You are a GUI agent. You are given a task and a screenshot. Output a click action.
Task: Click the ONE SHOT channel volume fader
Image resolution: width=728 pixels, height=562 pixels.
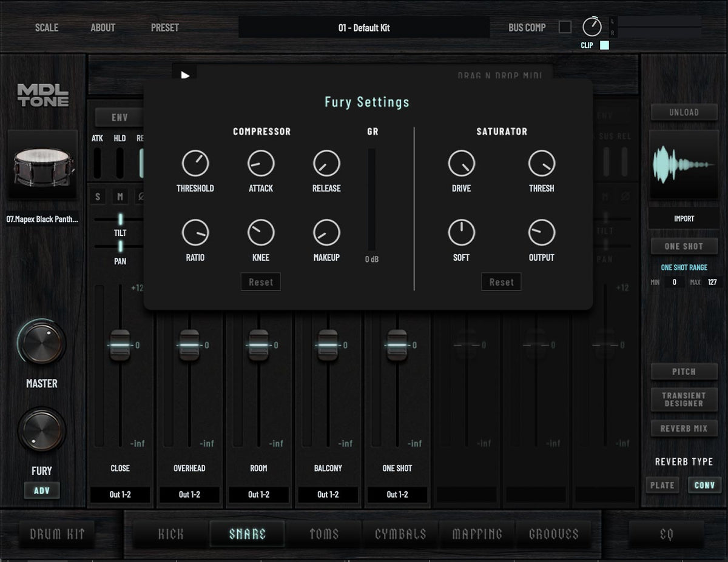tap(397, 345)
